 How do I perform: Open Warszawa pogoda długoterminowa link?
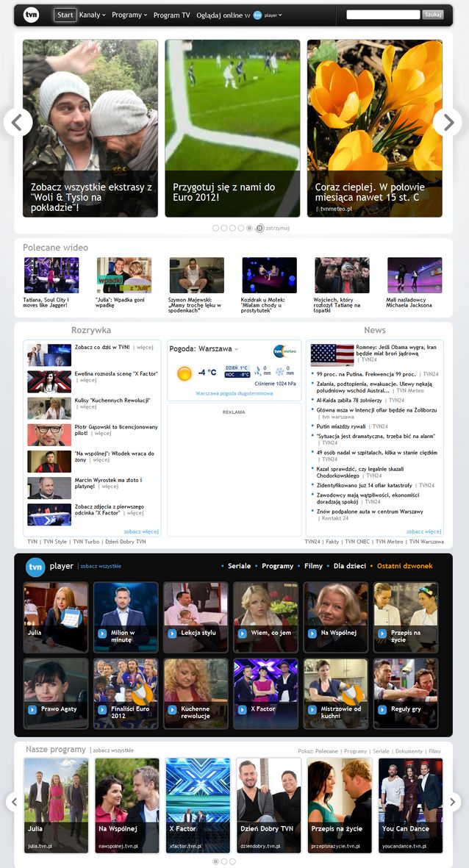[x=234, y=394]
